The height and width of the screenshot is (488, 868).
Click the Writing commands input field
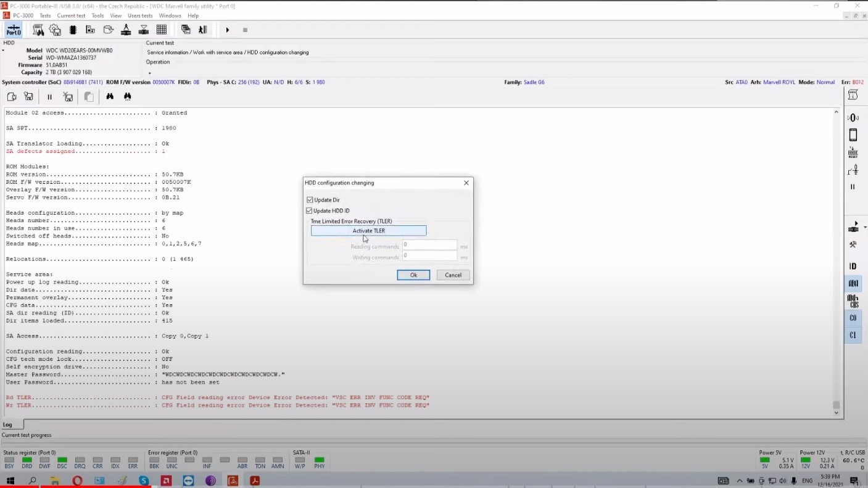click(430, 256)
